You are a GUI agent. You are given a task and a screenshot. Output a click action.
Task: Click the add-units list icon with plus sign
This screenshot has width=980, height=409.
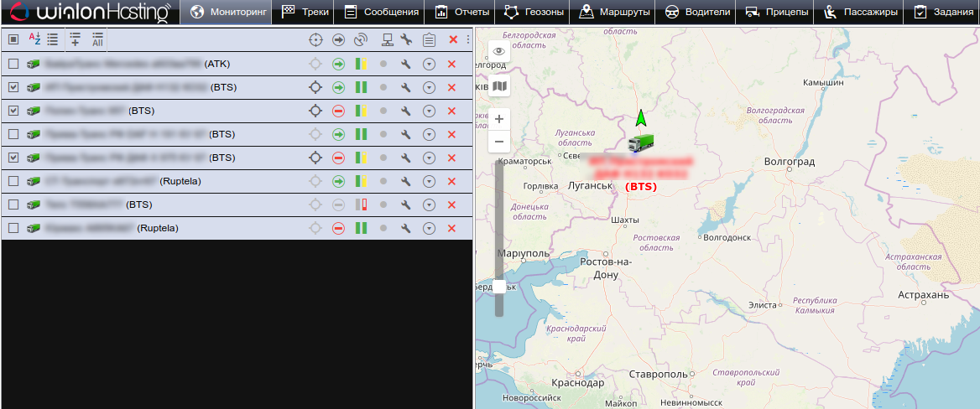coord(76,39)
